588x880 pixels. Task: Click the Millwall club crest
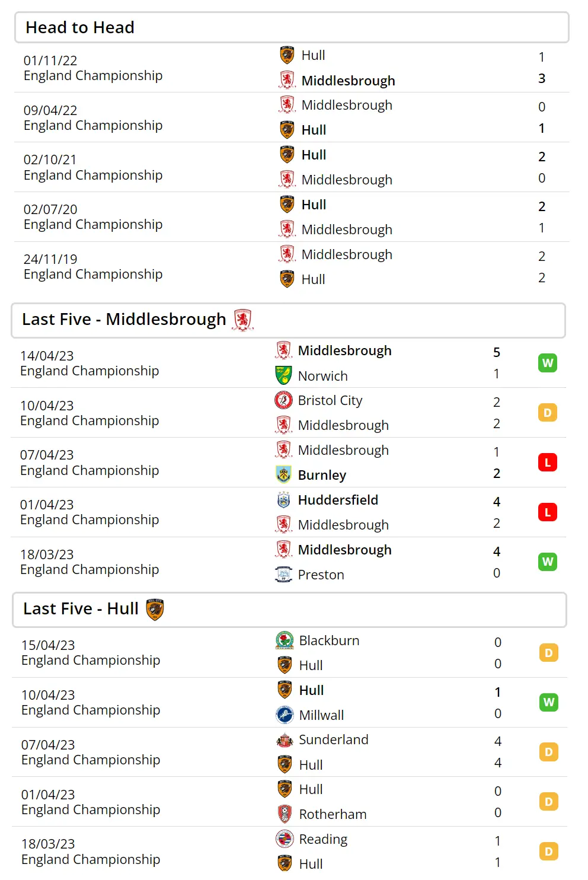pos(285,715)
